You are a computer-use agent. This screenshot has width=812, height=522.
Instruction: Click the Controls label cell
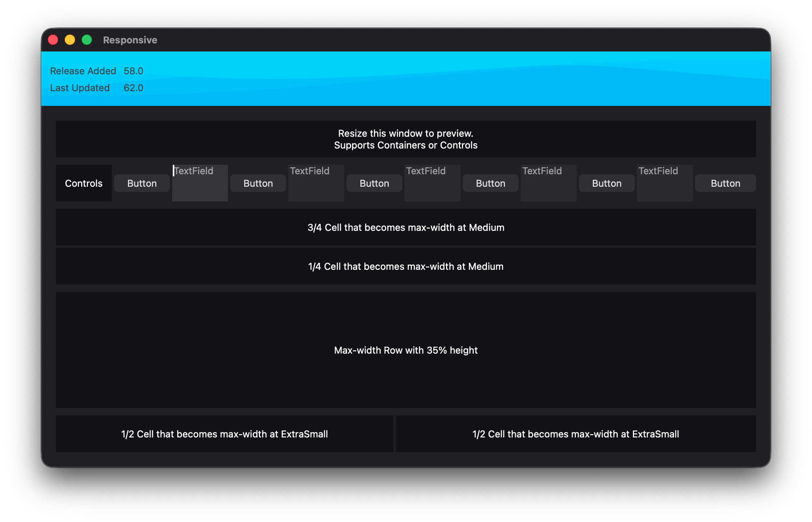click(84, 183)
